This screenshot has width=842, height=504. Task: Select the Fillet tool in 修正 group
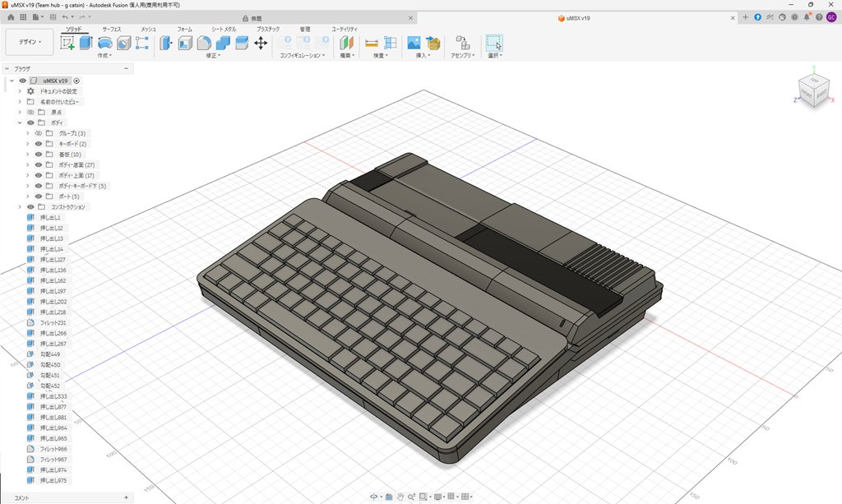(x=204, y=43)
